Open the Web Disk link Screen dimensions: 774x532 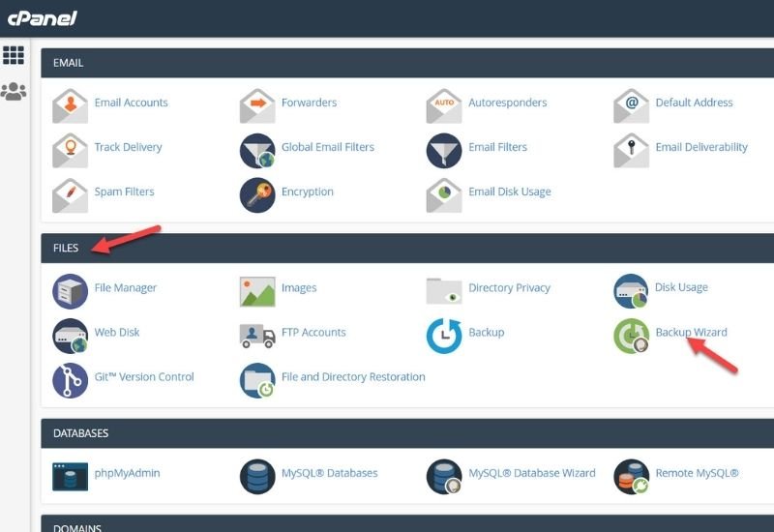116,332
